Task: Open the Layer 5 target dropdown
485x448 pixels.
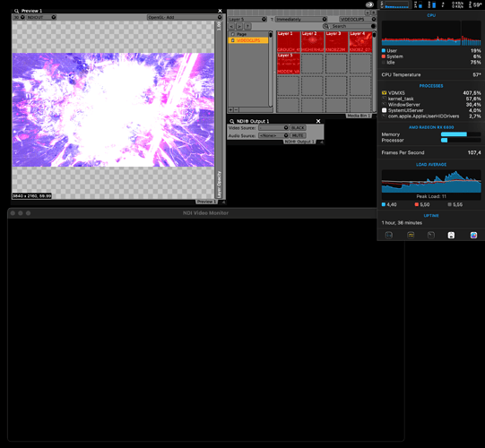Action: point(247,19)
